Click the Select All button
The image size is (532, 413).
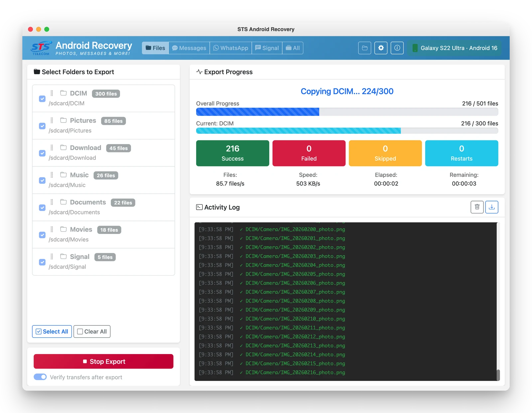click(x=52, y=331)
